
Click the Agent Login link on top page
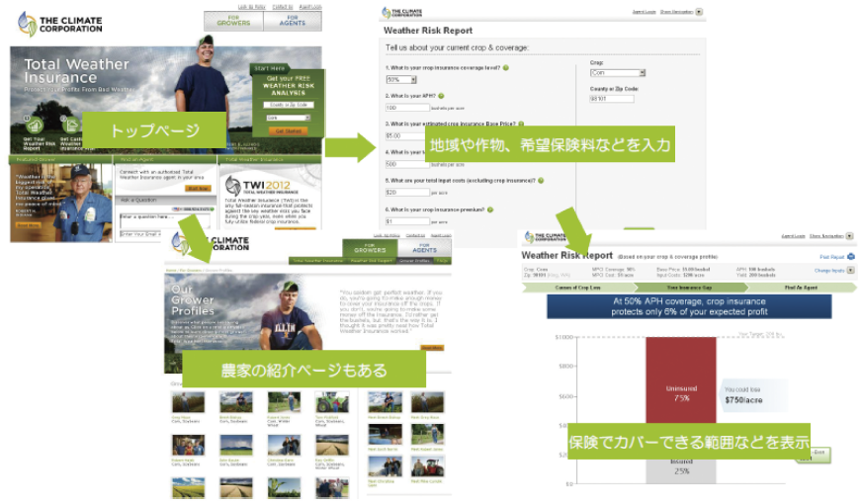pyautogui.click(x=309, y=7)
